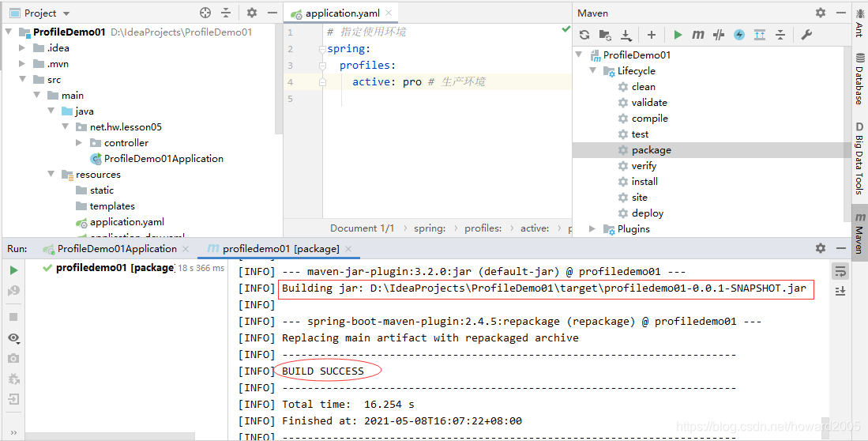Select the deploy lifecycle goal
Viewport: 868px width, 441px height.
pos(647,213)
